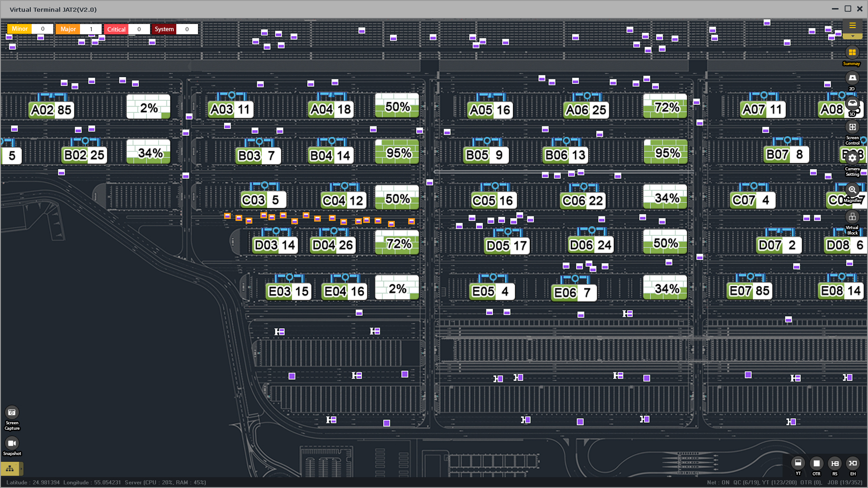Image resolution: width=868 pixels, height=488 pixels.
Task: Activate the Magnifier tool
Action: 852,190
